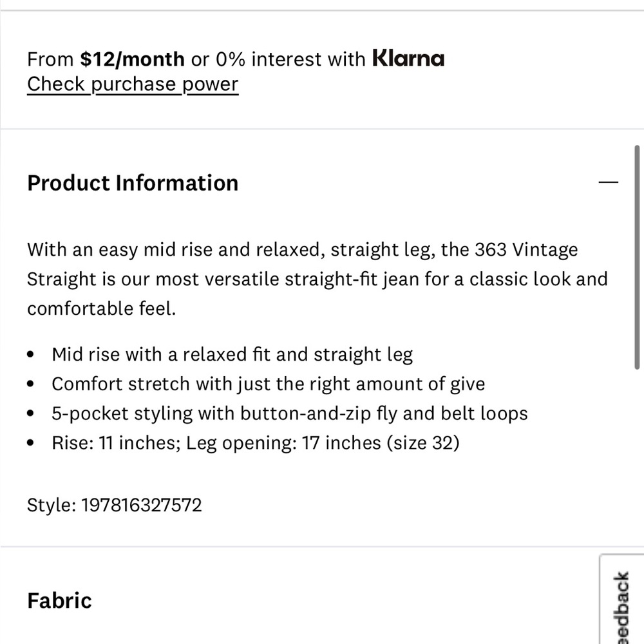644x644 pixels.
Task: Click the 'Mid rise with a relaxed fit' bullet
Action: pyautogui.click(x=232, y=354)
